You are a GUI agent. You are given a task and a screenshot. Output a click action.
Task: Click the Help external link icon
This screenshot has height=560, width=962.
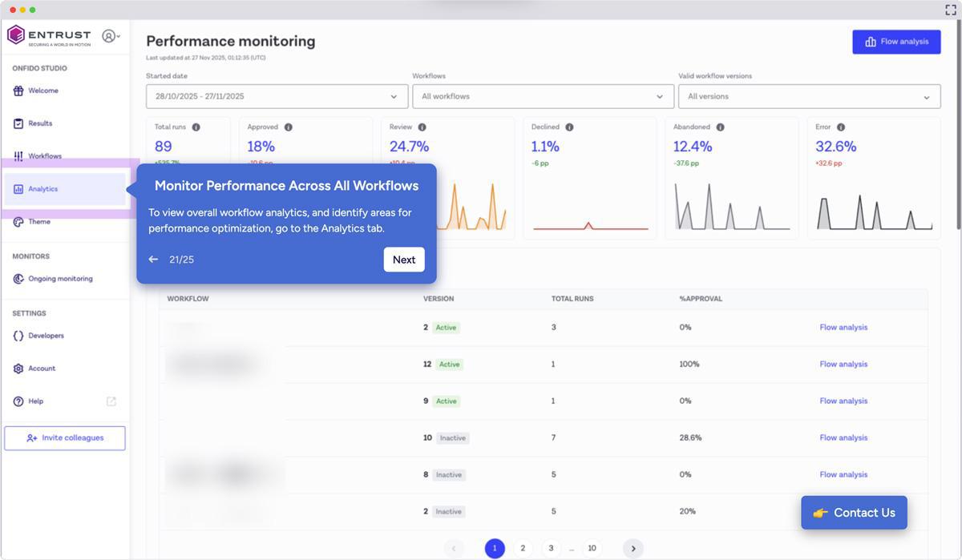point(111,401)
